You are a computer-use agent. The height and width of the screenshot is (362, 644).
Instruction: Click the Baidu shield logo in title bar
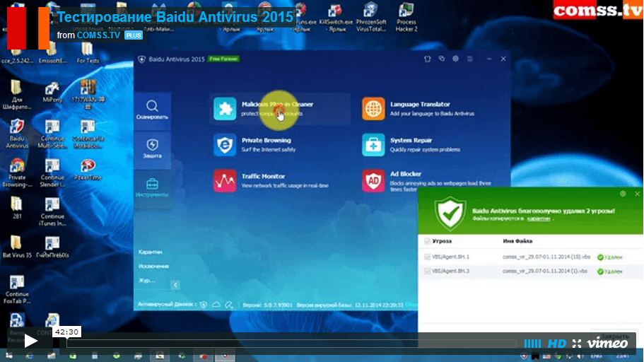pos(141,59)
